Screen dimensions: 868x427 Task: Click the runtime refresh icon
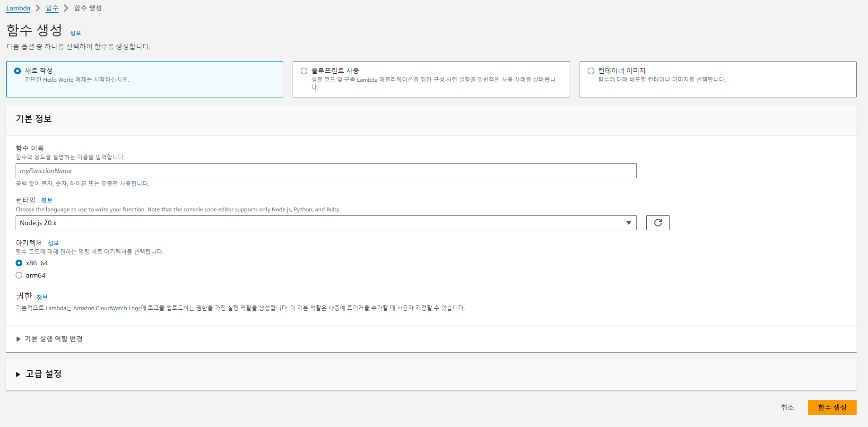tap(658, 222)
